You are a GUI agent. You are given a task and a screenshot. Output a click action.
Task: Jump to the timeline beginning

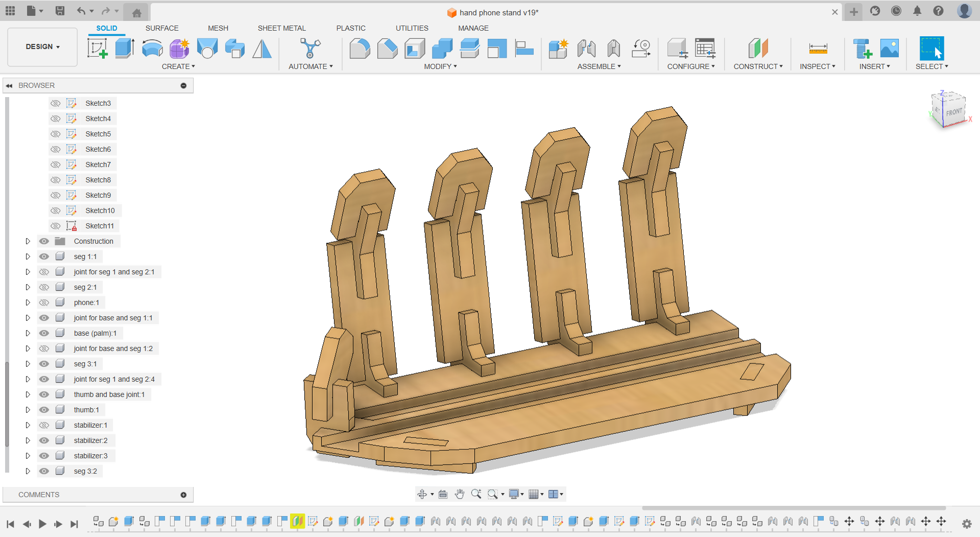click(10, 524)
